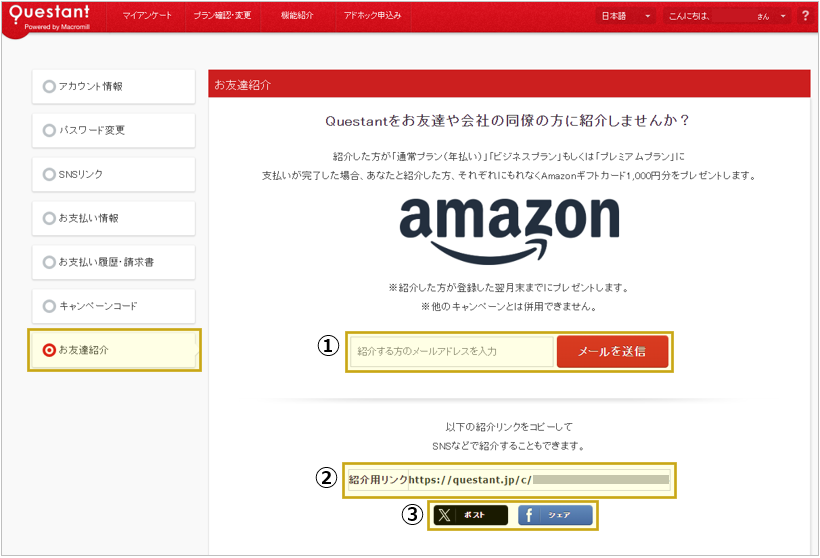
Task: Open アドホック申込み in the top menu
Action: coord(372,16)
